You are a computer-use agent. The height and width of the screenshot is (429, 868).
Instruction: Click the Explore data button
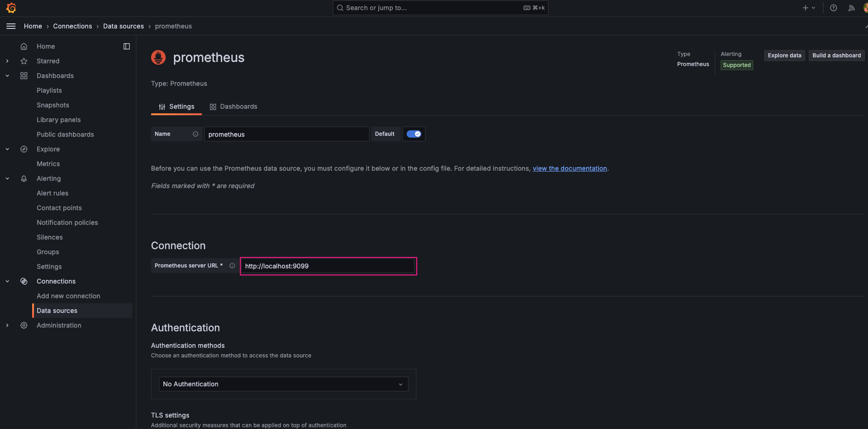click(784, 56)
